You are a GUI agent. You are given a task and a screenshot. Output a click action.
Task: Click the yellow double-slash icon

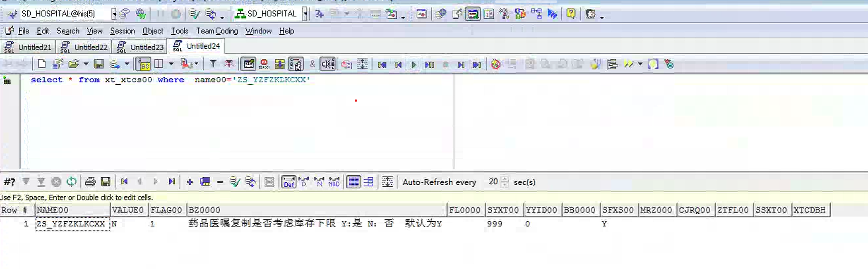pyautogui.click(x=629, y=64)
